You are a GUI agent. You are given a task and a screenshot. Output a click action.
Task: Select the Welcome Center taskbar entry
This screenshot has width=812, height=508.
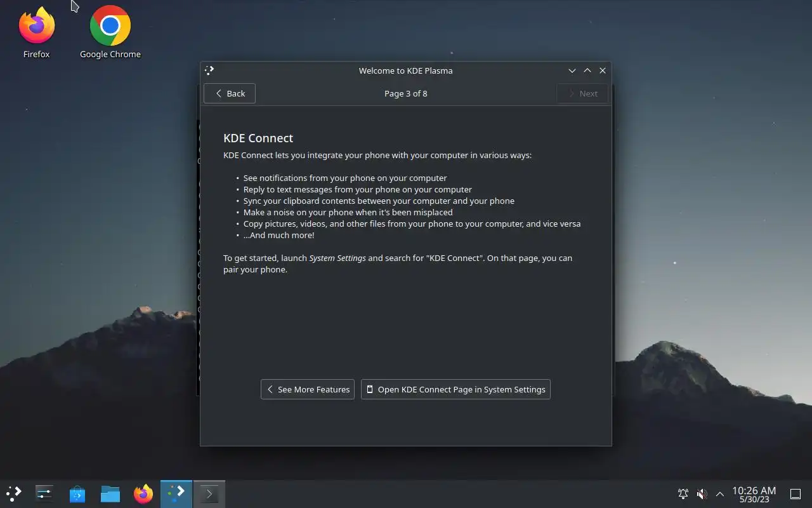point(176,493)
